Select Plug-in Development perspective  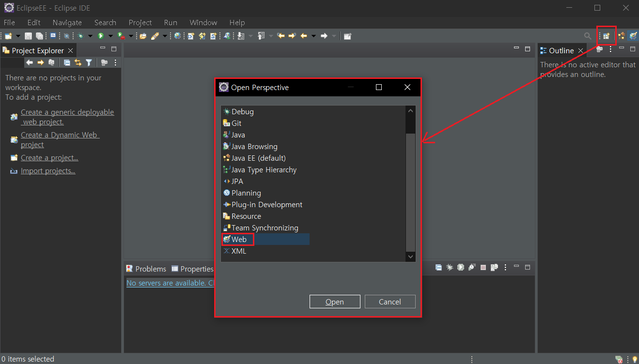coord(263,204)
